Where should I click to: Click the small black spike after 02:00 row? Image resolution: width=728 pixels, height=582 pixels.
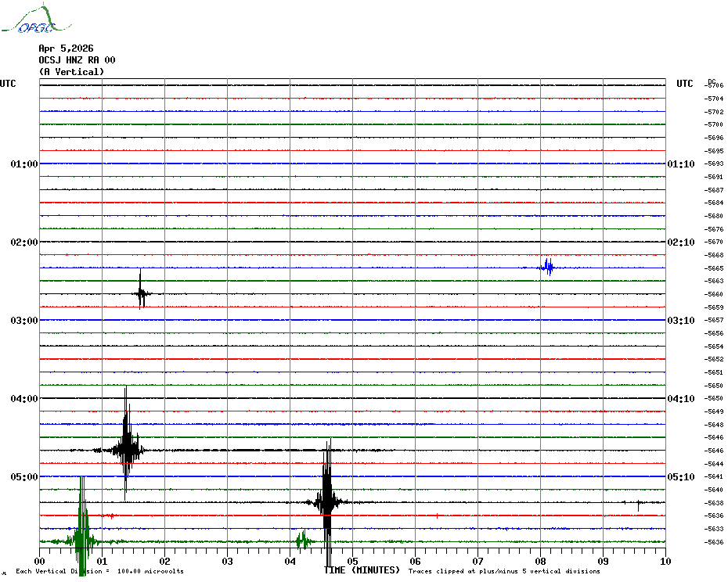pyautogui.click(x=141, y=294)
